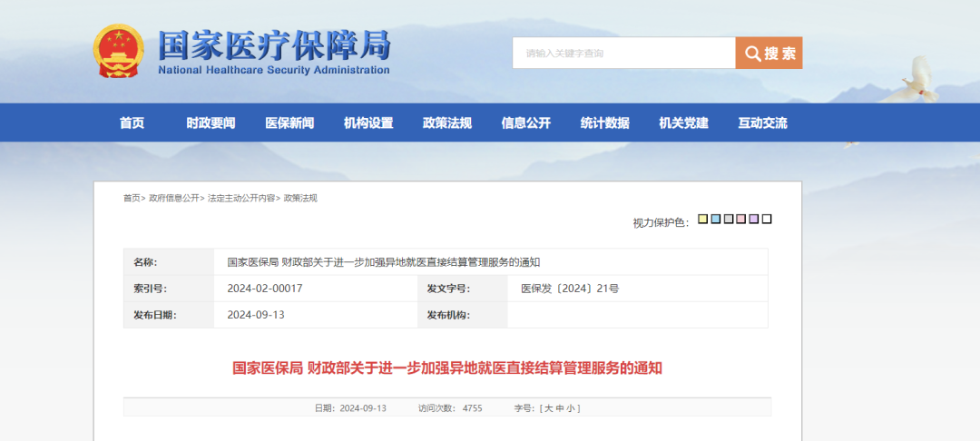Click the visit count 4755
Viewport: 980px width, 441px height.
tap(473, 408)
